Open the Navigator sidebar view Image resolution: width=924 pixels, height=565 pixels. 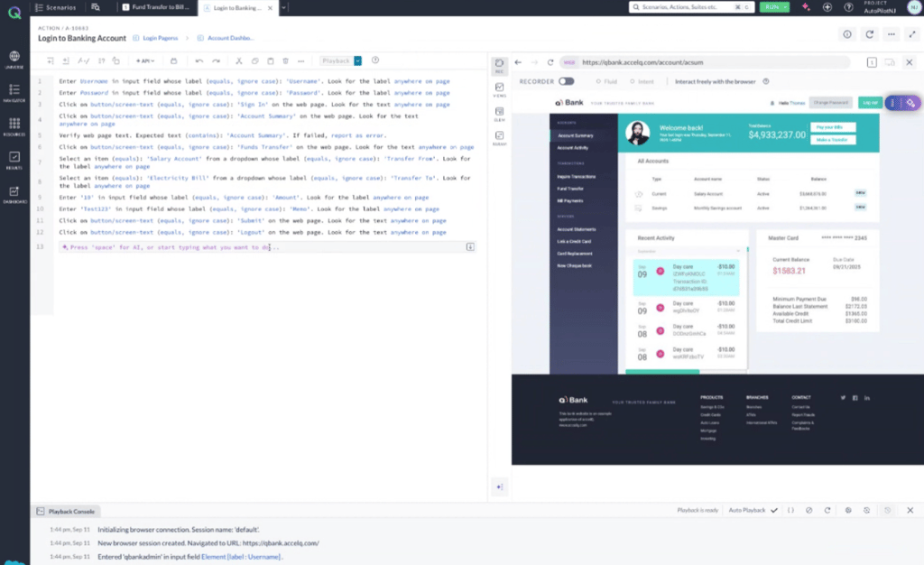pyautogui.click(x=14, y=92)
